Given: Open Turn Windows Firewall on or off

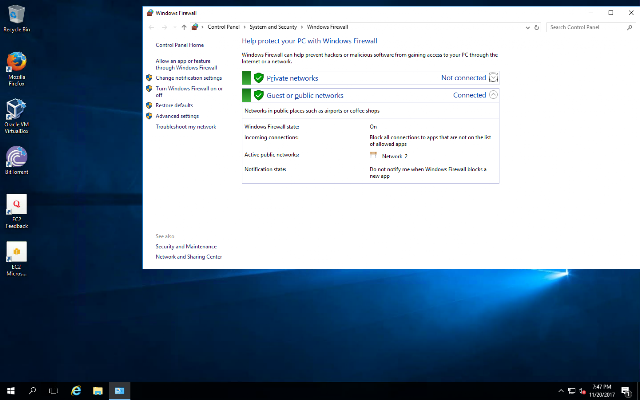Looking at the screenshot, I should [189, 91].
